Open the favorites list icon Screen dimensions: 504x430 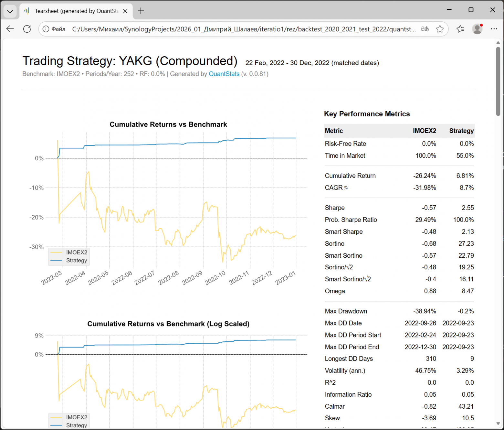tap(460, 29)
